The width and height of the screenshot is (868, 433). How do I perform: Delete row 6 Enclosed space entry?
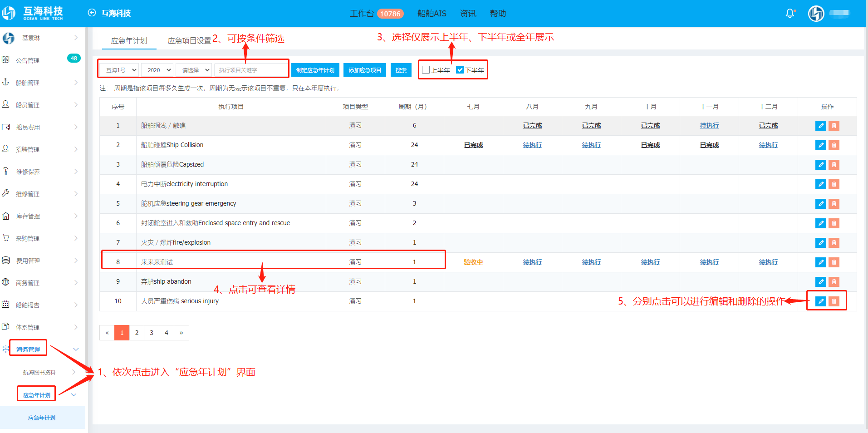834,223
